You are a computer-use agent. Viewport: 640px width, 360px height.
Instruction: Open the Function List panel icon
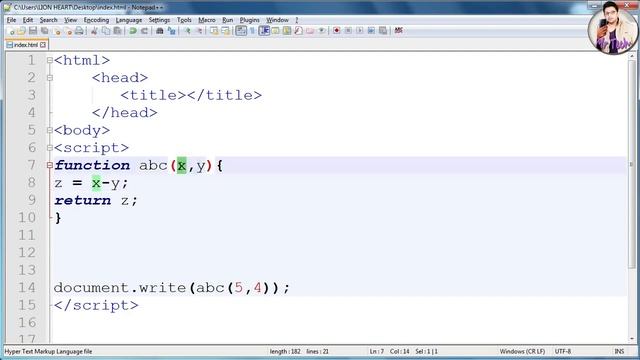point(299,31)
